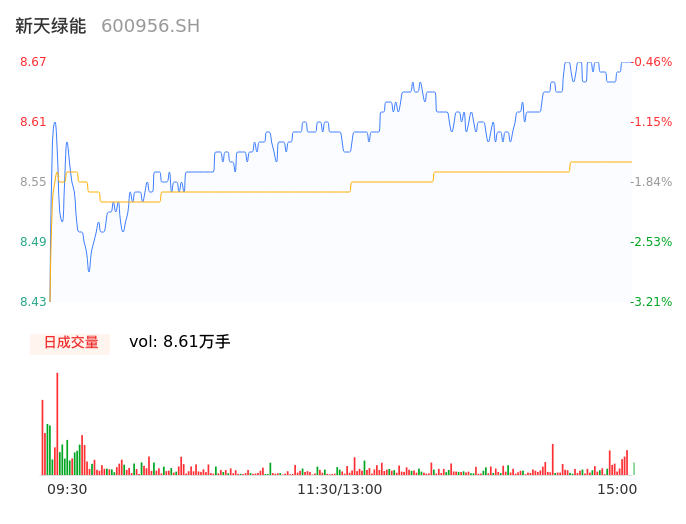Screen dimensions: 686x524
Task: Click the -0.46% percentage label
Action: tap(651, 62)
